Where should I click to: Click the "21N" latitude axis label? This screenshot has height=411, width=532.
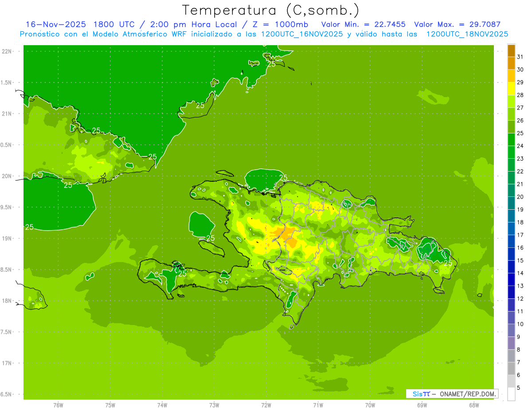(x=7, y=114)
